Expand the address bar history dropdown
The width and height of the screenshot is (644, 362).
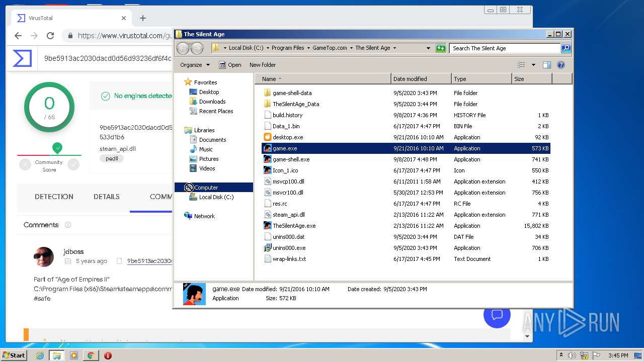pyautogui.click(x=428, y=48)
